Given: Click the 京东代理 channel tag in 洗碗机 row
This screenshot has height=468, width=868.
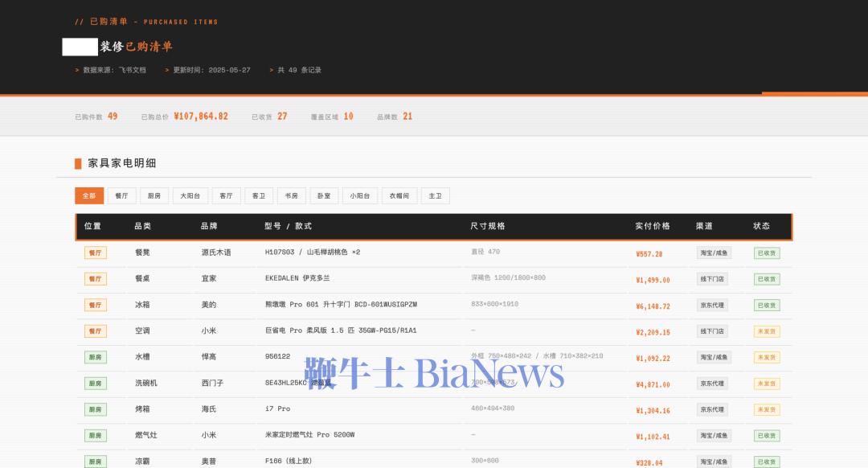Looking at the screenshot, I should (712, 384).
